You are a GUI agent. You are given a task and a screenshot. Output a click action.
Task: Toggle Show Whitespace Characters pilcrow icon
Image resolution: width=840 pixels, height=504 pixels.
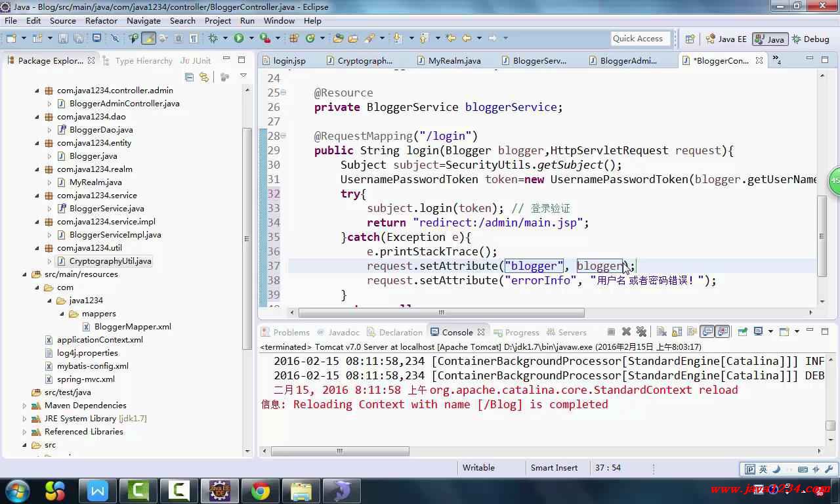coord(194,39)
